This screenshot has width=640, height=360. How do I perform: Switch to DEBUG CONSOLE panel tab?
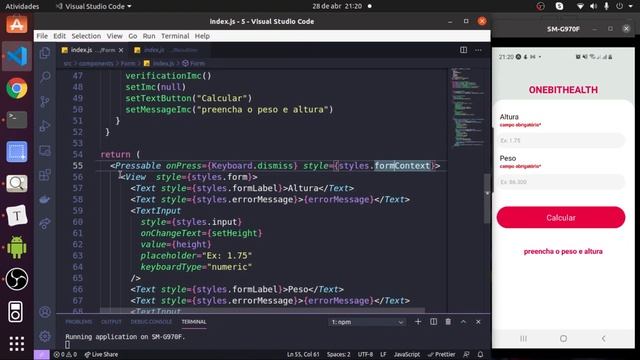[x=151, y=322]
